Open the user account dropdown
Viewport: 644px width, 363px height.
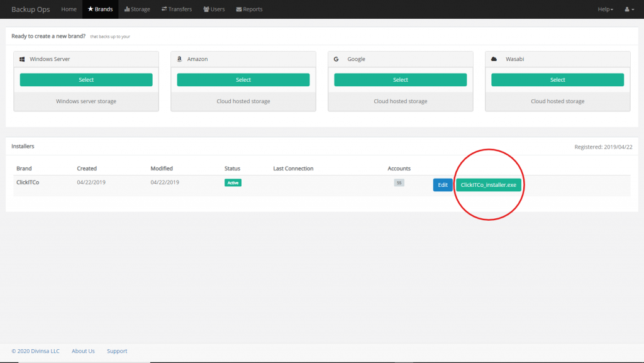click(629, 9)
